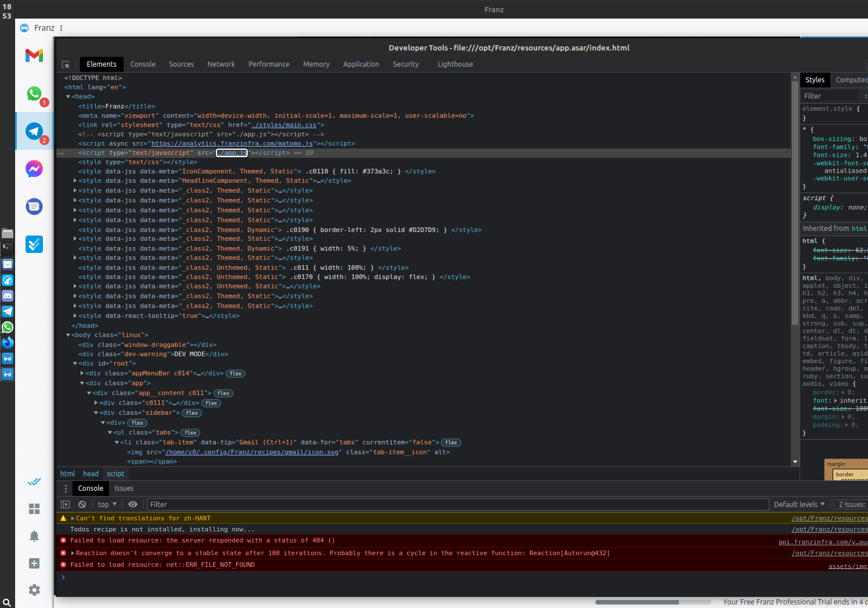The image size is (868, 608).
Task: Open the files folder from the dock
Action: pos(8,233)
